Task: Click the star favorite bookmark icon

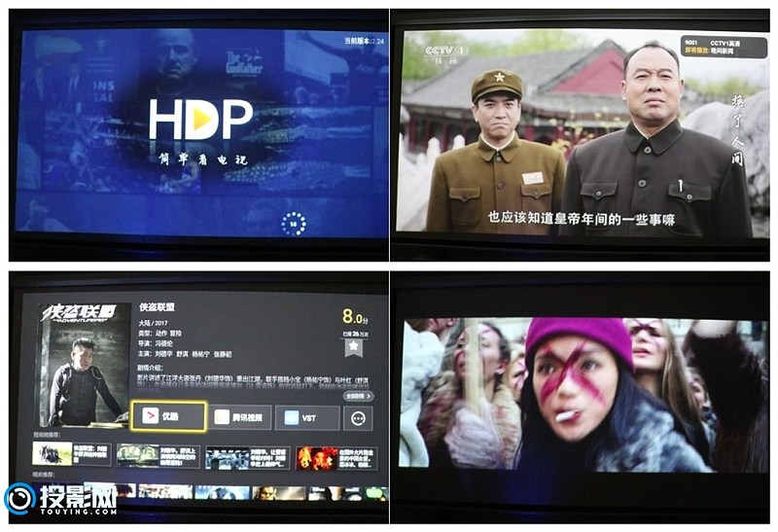Action: tap(354, 347)
